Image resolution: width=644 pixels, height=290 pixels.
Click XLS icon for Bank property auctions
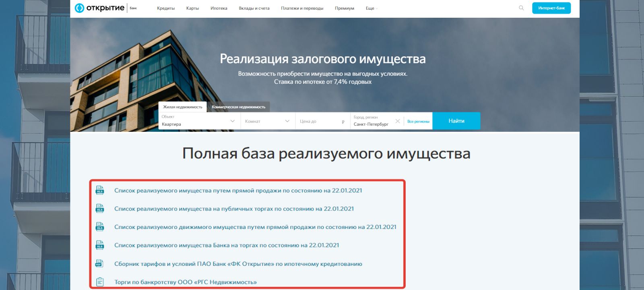coord(100,245)
